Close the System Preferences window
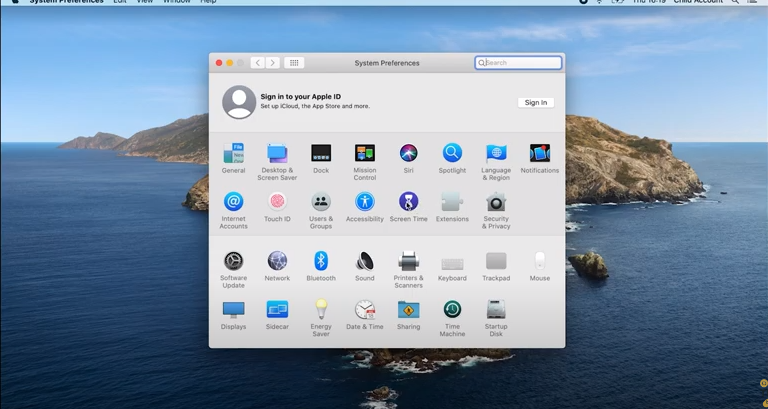The image size is (768, 409). pos(219,63)
